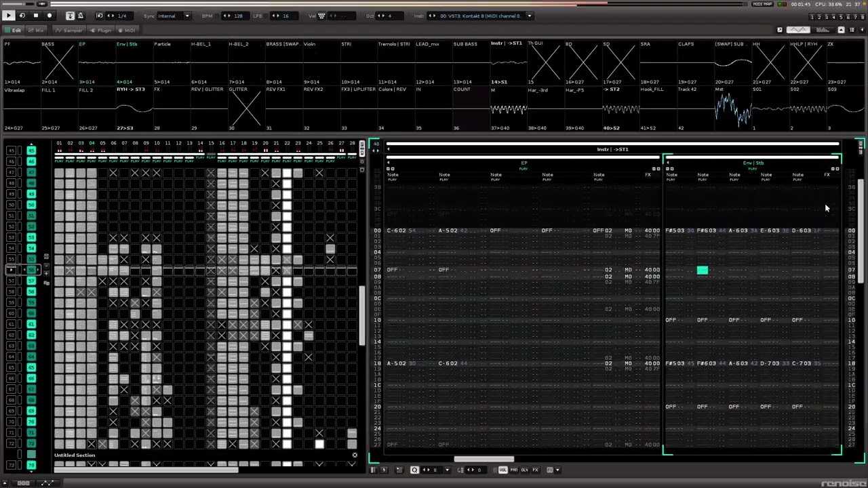Select the BASS track scope
The height and width of the screenshot is (488, 868).
click(58, 62)
